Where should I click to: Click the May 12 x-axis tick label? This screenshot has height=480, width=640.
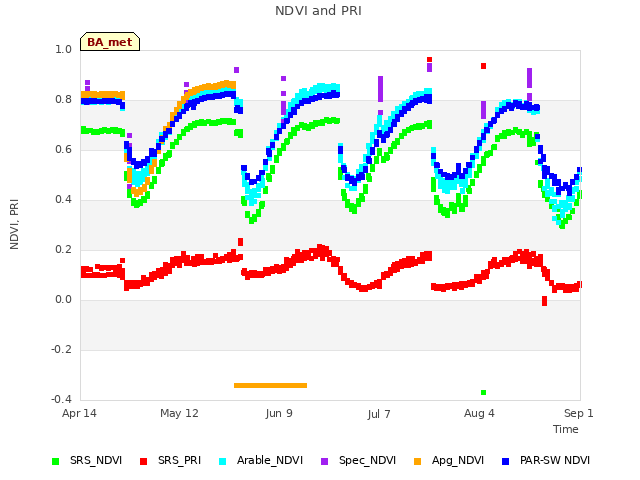(x=179, y=413)
